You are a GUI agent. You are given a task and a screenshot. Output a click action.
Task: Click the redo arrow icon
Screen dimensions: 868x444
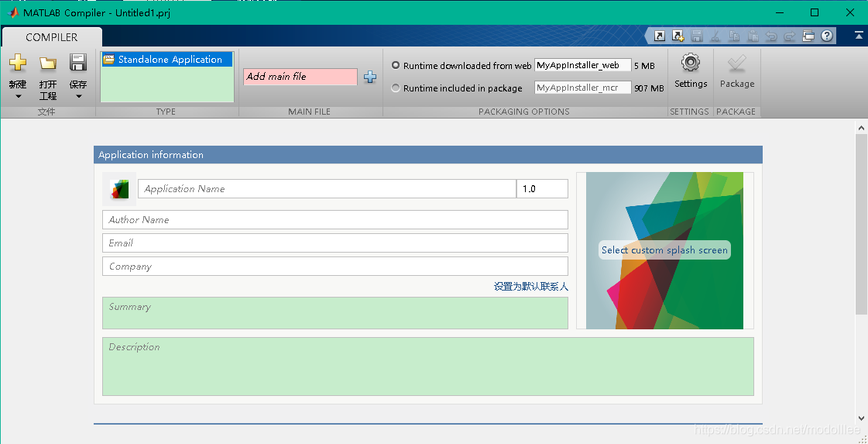tap(790, 36)
